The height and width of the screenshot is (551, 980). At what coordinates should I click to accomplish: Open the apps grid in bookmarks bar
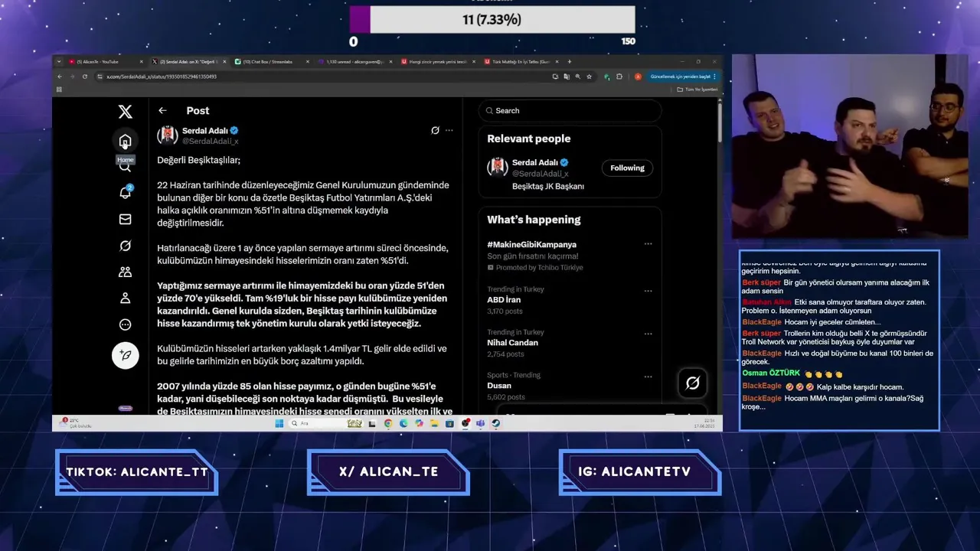60,90
